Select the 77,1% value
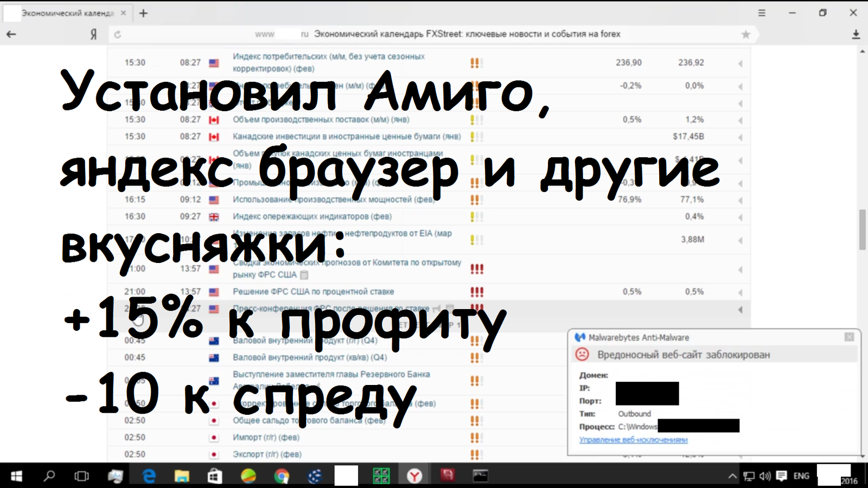Image resolution: width=868 pixels, height=488 pixels. (692, 200)
